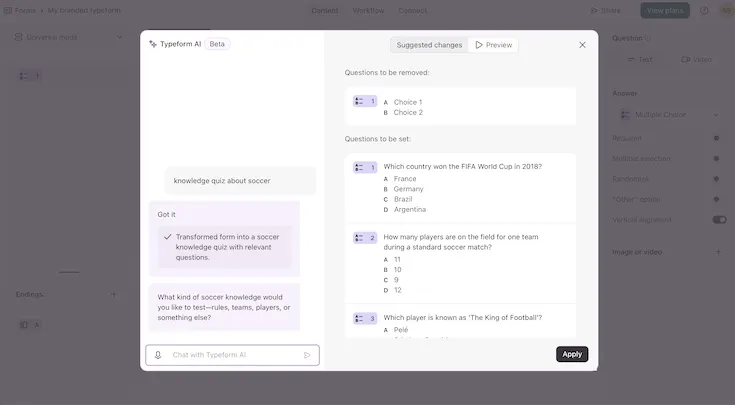
Task: Click the question 3 icon for King of Football
Action: click(x=365, y=318)
